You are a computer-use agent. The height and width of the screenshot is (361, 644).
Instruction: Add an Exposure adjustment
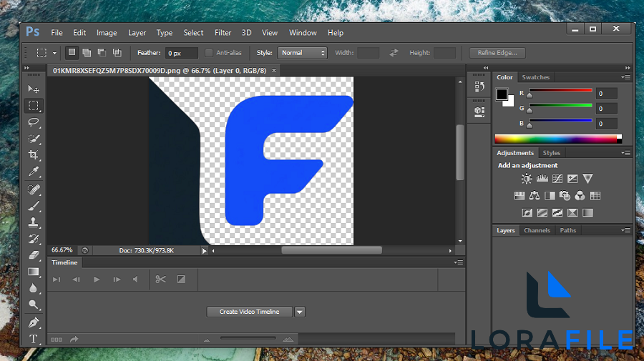point(572,179)
